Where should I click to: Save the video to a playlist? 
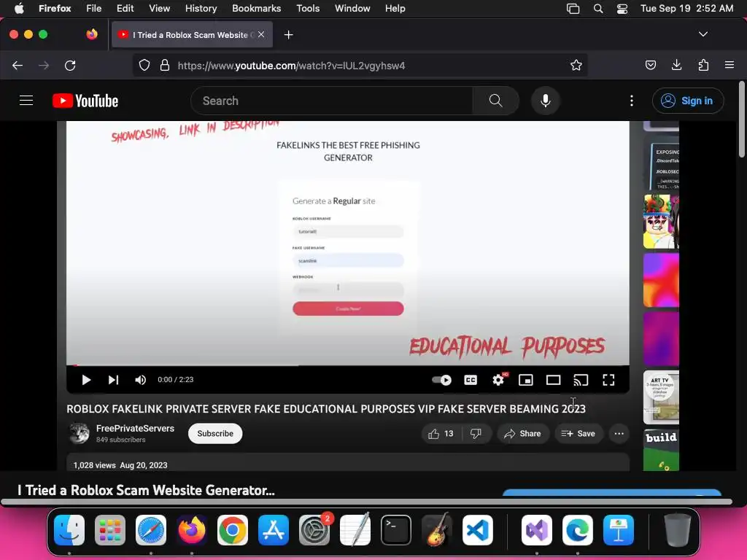point(578,434)
